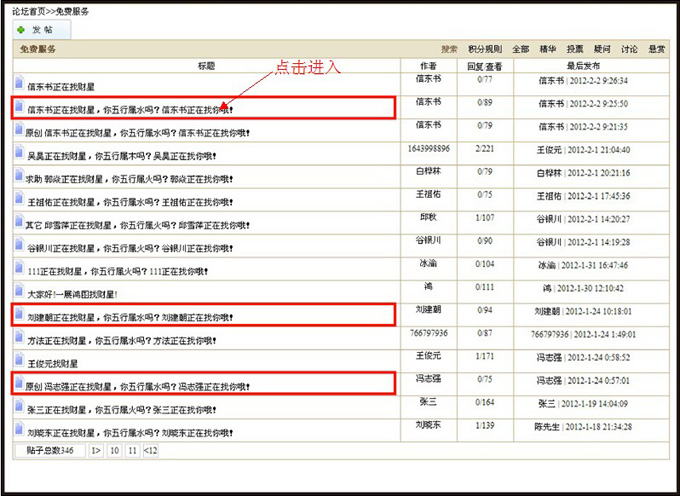Open the 积分规则 points rules link
This screenshot has height=496, width=680.
pos(485,49)
